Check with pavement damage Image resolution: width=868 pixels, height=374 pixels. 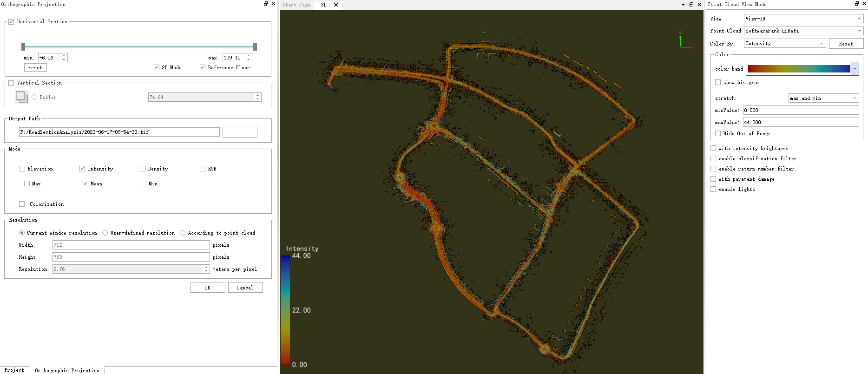pos(713,179)
